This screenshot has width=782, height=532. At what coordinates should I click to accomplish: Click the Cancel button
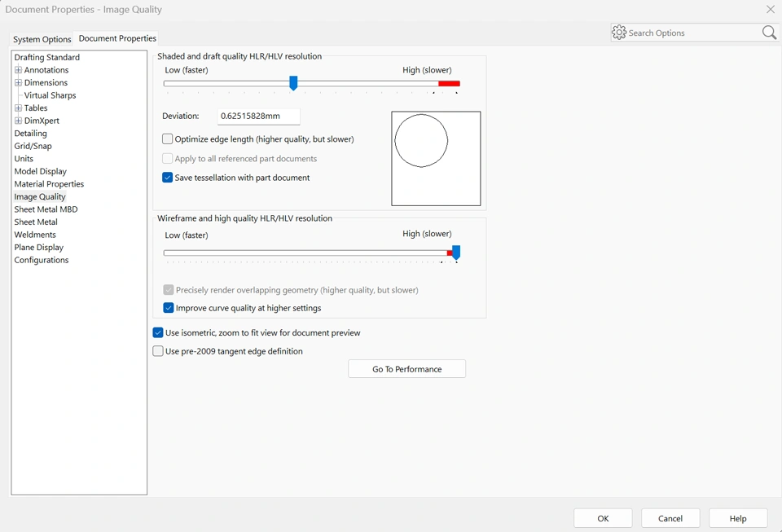click(x=670, y=518)
